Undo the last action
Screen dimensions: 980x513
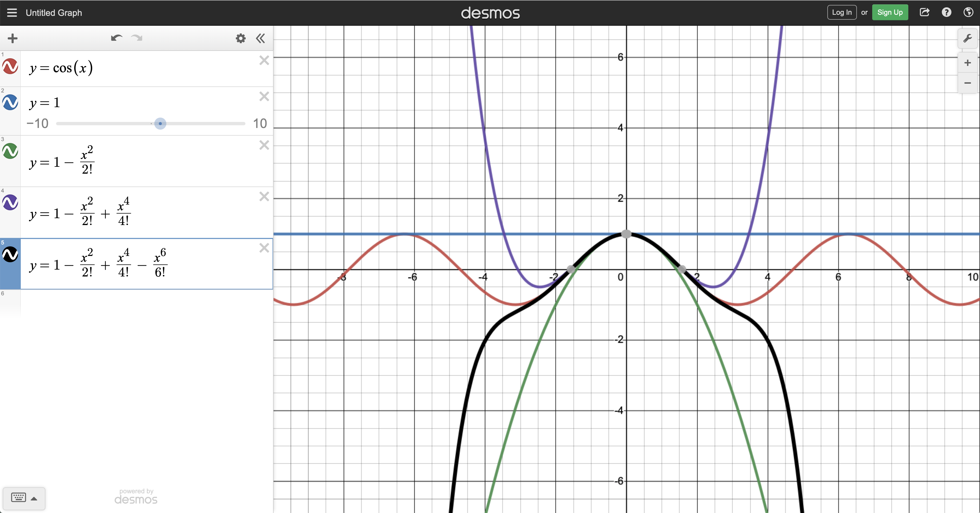tap(117, 38)
